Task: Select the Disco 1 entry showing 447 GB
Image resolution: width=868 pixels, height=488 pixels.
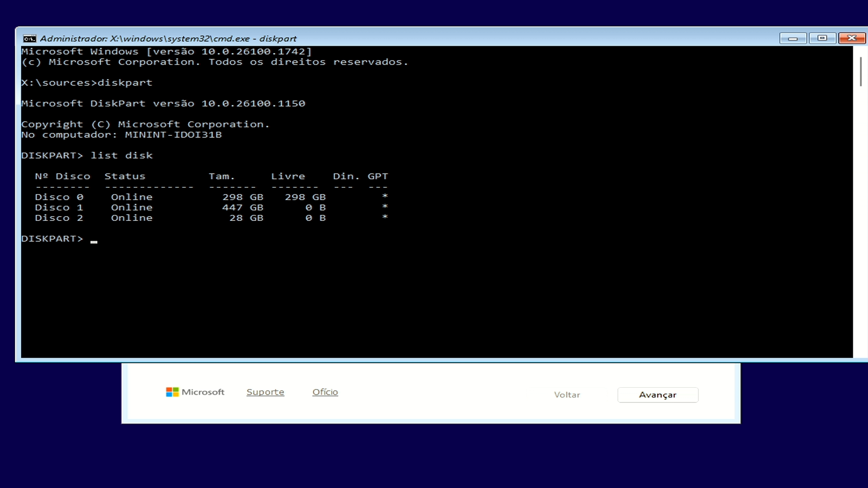Action: [59, 207]
